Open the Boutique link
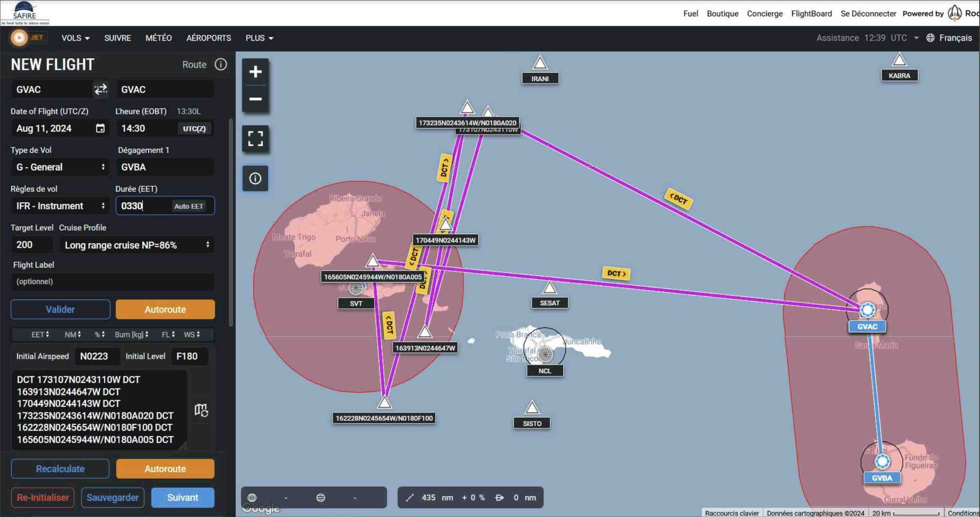Image resolution: width=980 pixels, height=517 pixels. click(723, 14)
